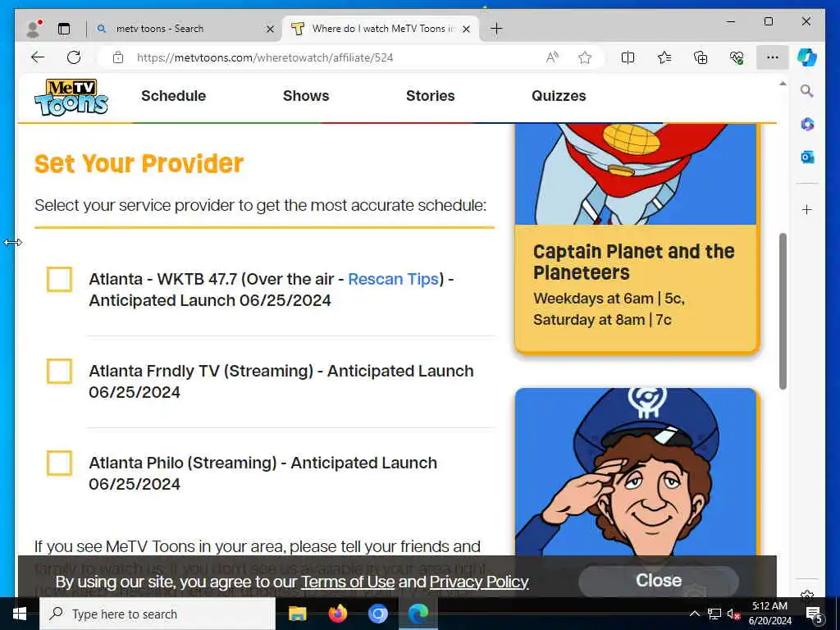Open the clock showing 5:12 AM
Screen dimensions: 840x630
(769, 614)
